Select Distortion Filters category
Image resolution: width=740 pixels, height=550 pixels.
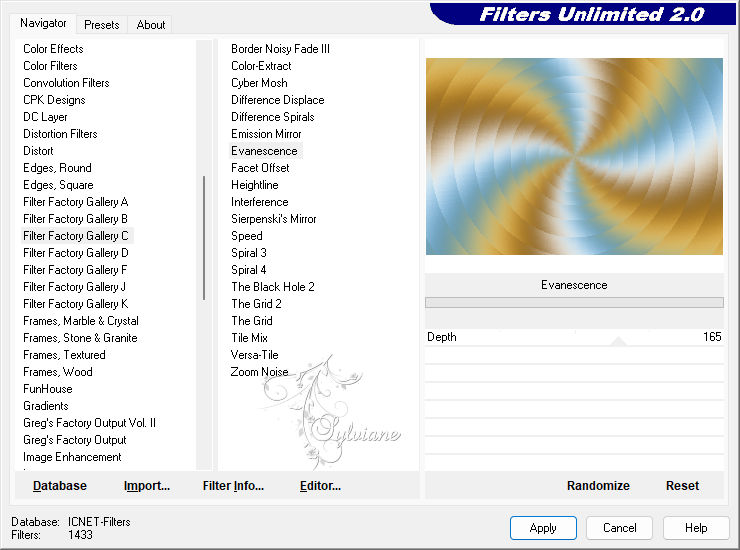60,134
